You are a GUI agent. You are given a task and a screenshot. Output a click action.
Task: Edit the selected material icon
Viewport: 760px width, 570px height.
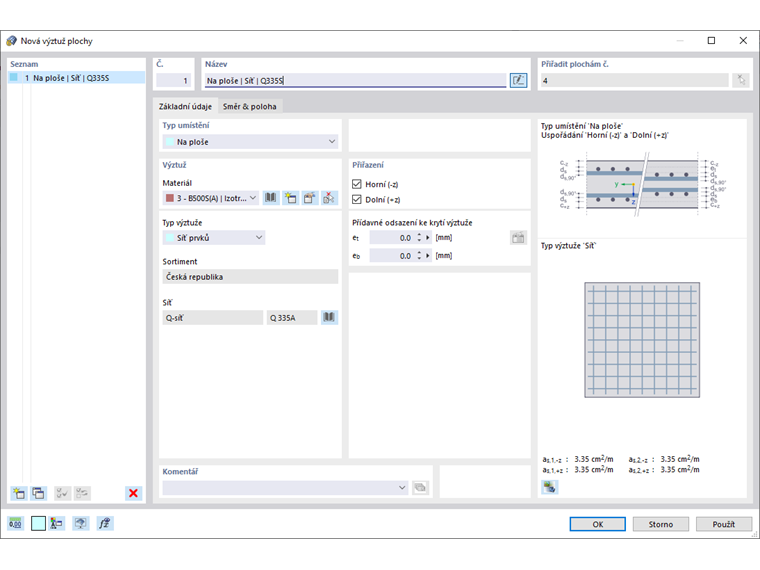(x=309, y=198)
